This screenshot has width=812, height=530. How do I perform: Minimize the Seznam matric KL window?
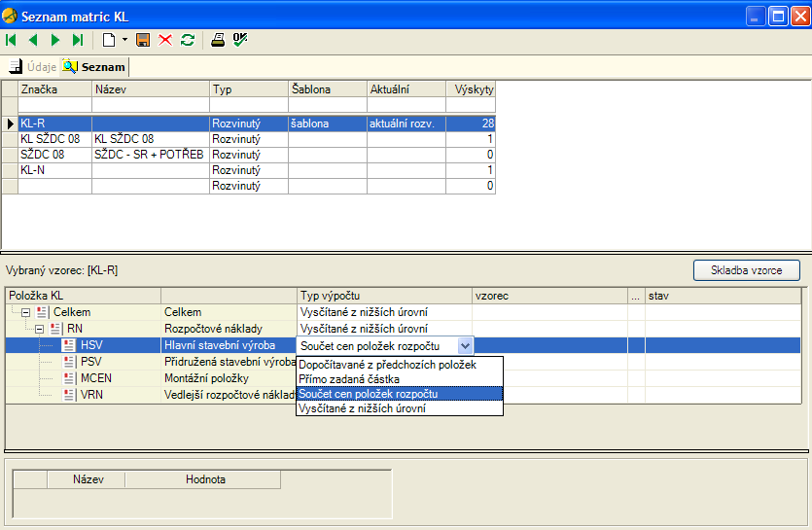tap(756, 17)
